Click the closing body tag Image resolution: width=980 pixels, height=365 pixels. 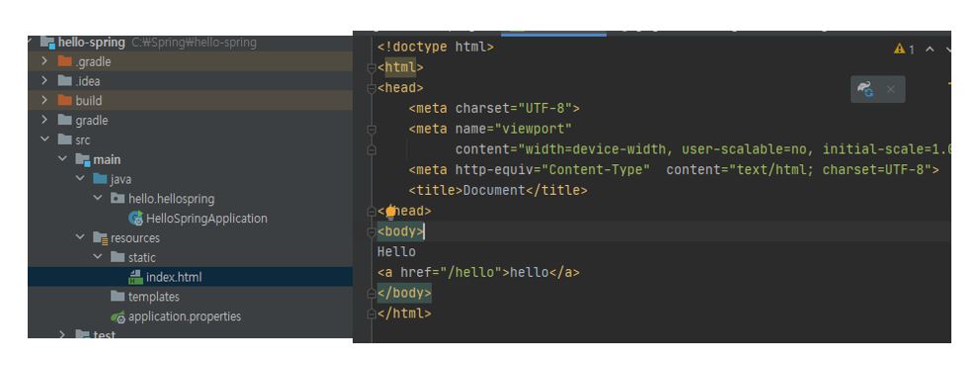[x=404, y=293]
